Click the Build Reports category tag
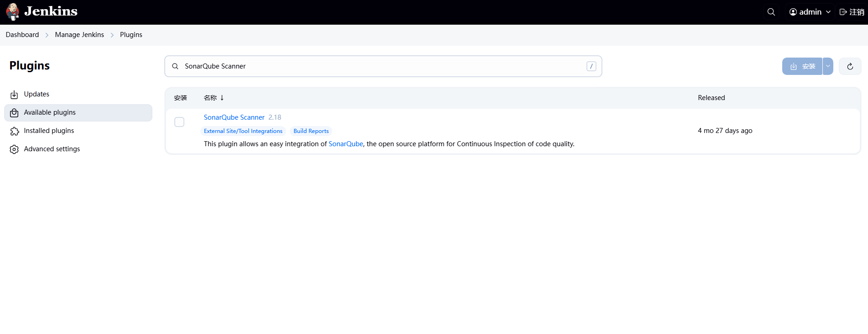This screenshot has width=868, height=334. pos(311,131)
